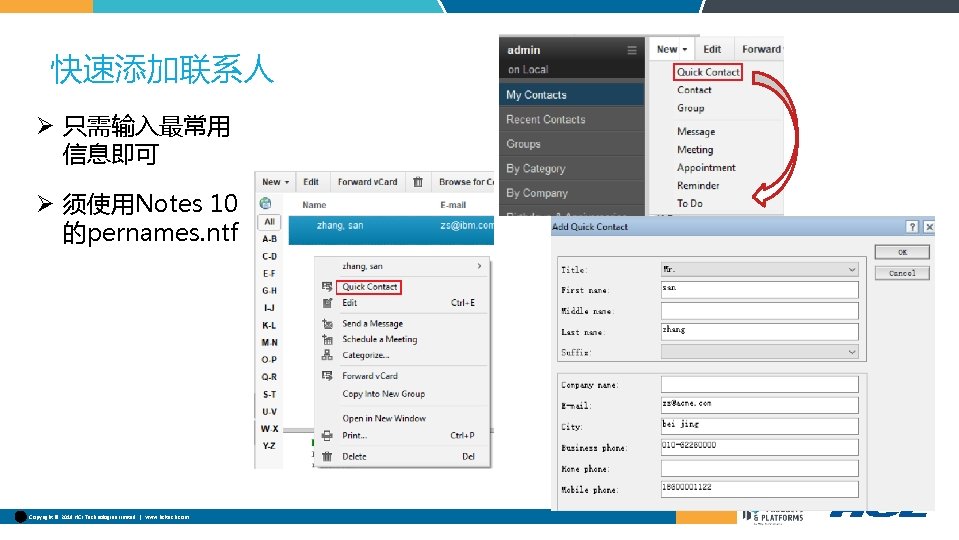Screen dimensions: 959x540
Task: Select Schedule a Meeting menu entry
Action: point(379,339)
